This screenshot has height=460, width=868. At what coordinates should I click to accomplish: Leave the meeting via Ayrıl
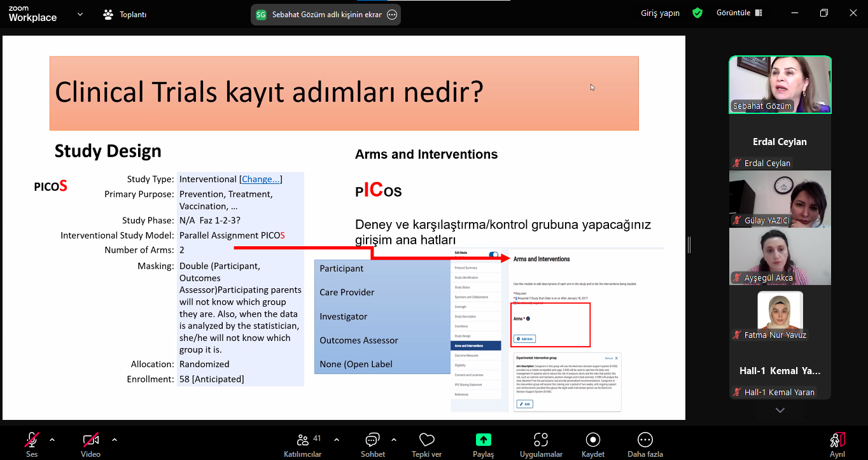837,440
